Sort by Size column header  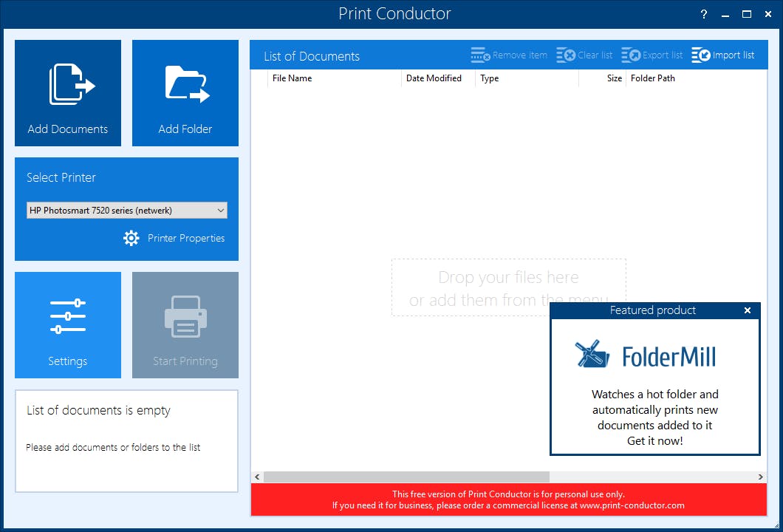pyautogui.click(x=602, y=78)
